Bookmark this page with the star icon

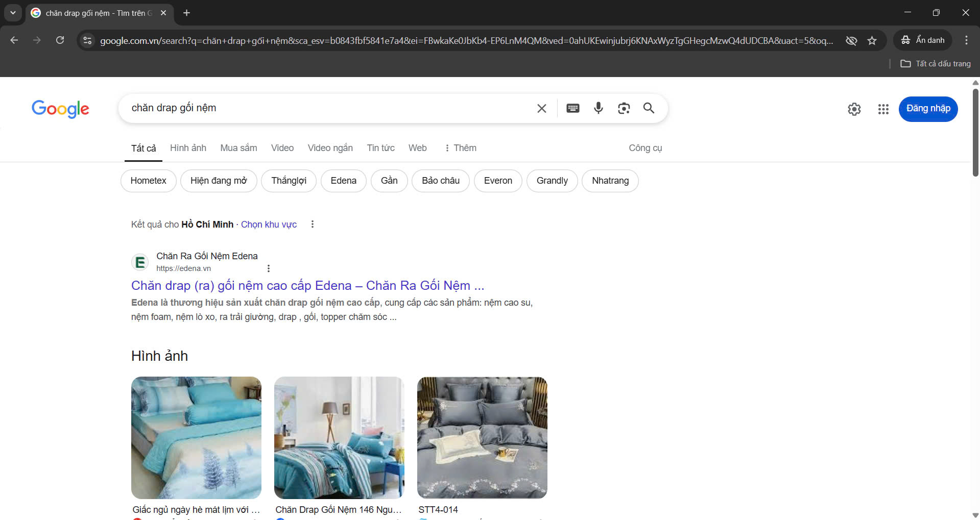coord(872,40)
